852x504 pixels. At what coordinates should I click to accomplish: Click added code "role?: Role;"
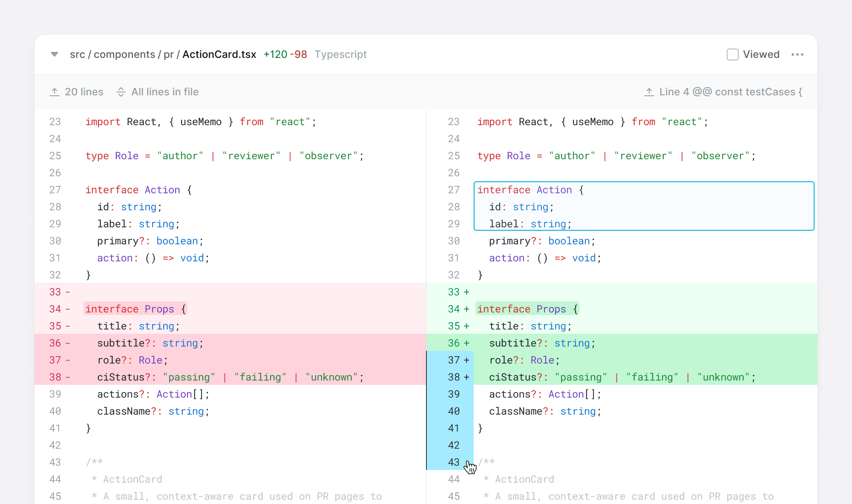click(x=524, y=360)
